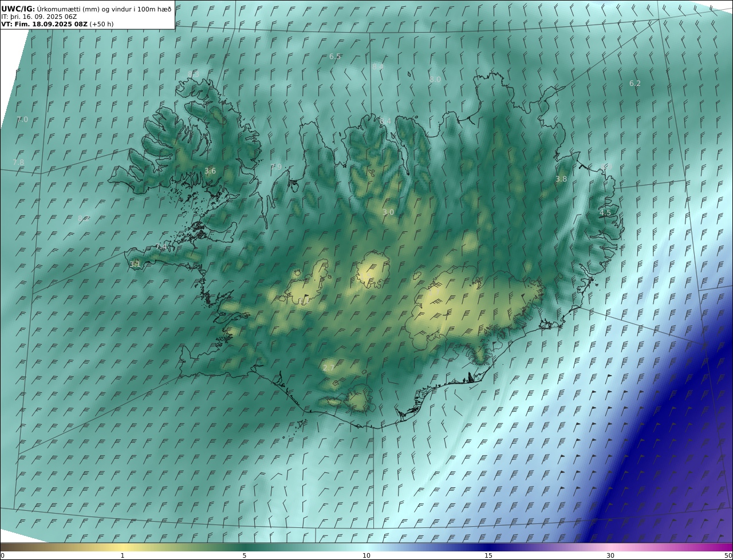Click the 2.7 value in south Iceland
Screen dimensions: 733x560
point(329,368)
